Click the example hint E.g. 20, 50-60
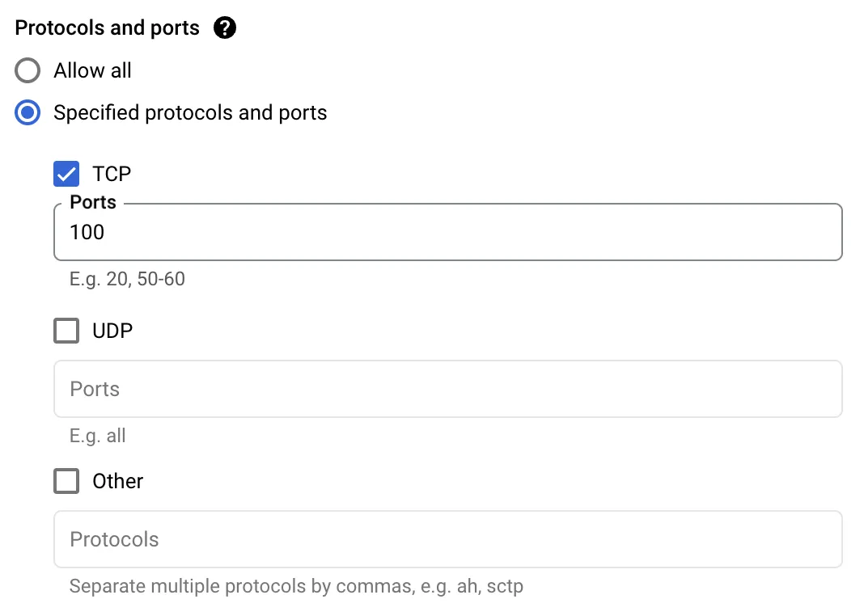The width and height of the screenshot is (864, 616). tap(126, 278)
